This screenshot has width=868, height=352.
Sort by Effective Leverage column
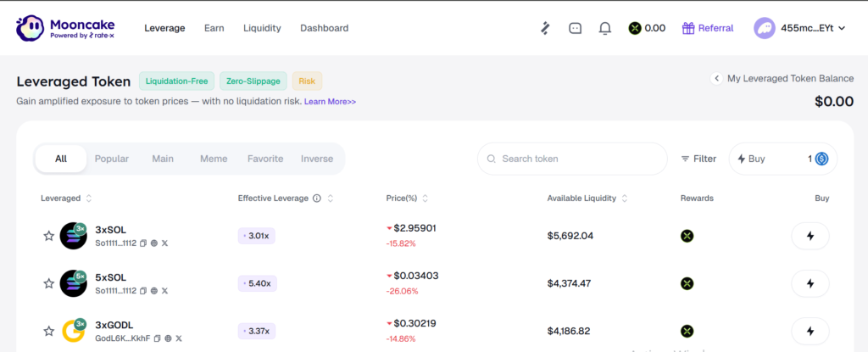pos(331,198)
